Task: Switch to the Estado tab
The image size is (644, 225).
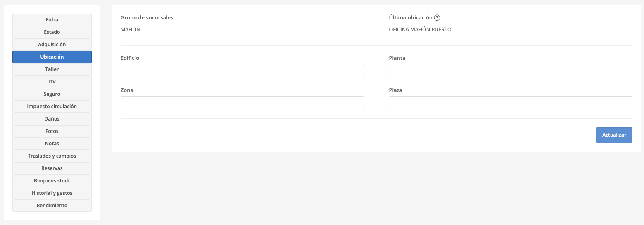Action: point(52,32)
